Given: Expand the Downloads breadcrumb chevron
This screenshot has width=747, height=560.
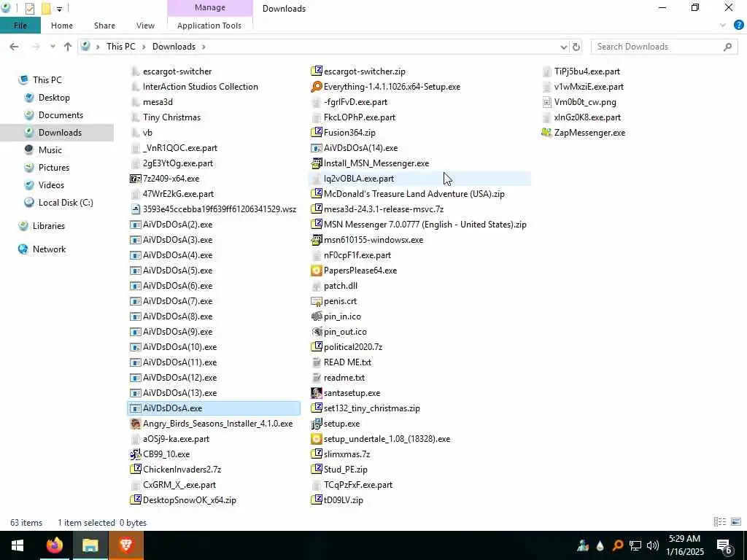Looking at the screenshot, I should tap(204, 47).
